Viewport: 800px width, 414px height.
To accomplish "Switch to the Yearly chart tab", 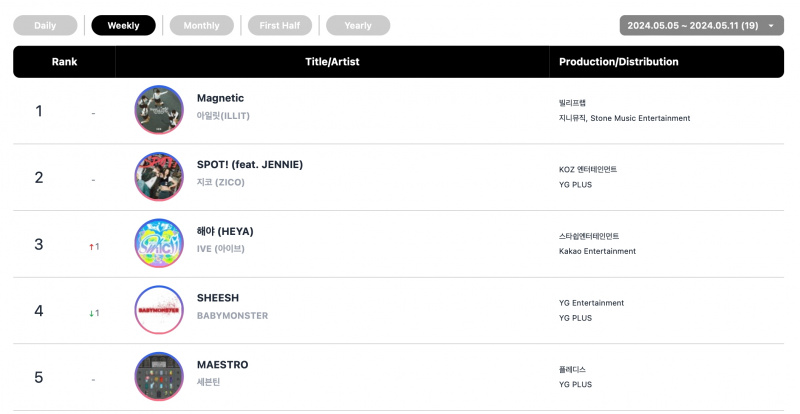I will pos(358,26).
